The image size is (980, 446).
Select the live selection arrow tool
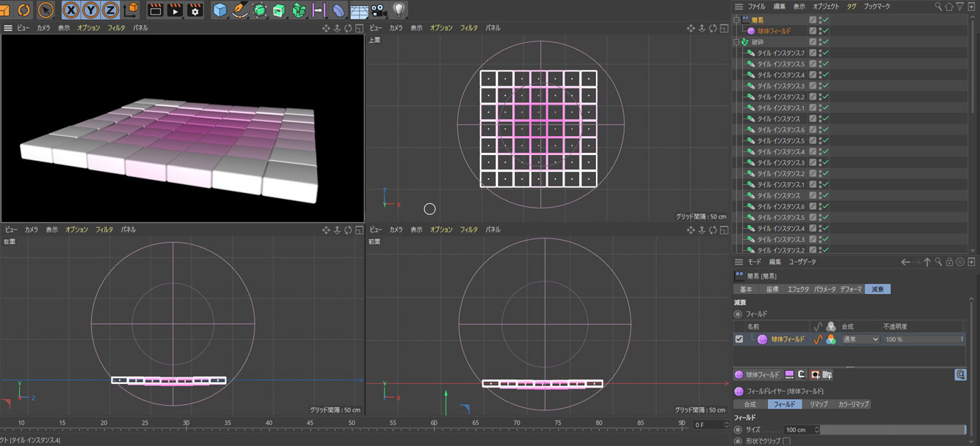(x=45, y=10)
